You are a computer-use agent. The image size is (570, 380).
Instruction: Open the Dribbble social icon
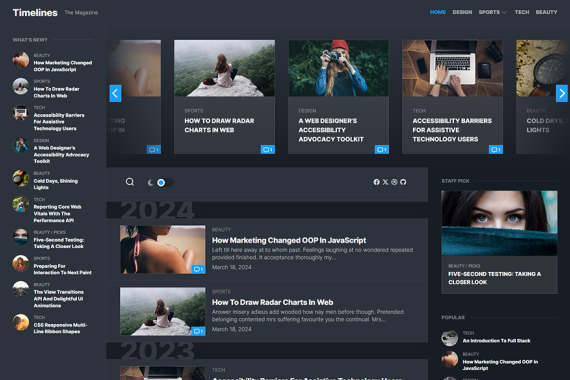[x=394, y=182]
